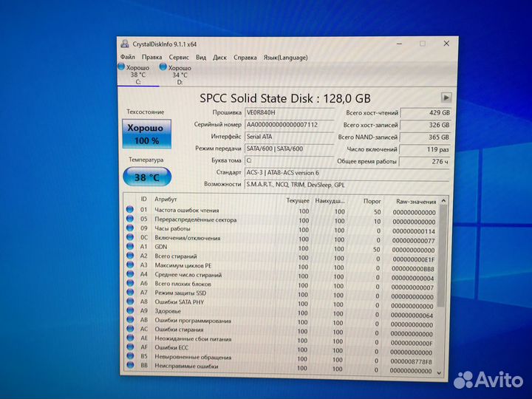This screenshot has width=532, height=399.
Task: Click the scroll down arrow of attribute list
Action: (x=442, y=370)
